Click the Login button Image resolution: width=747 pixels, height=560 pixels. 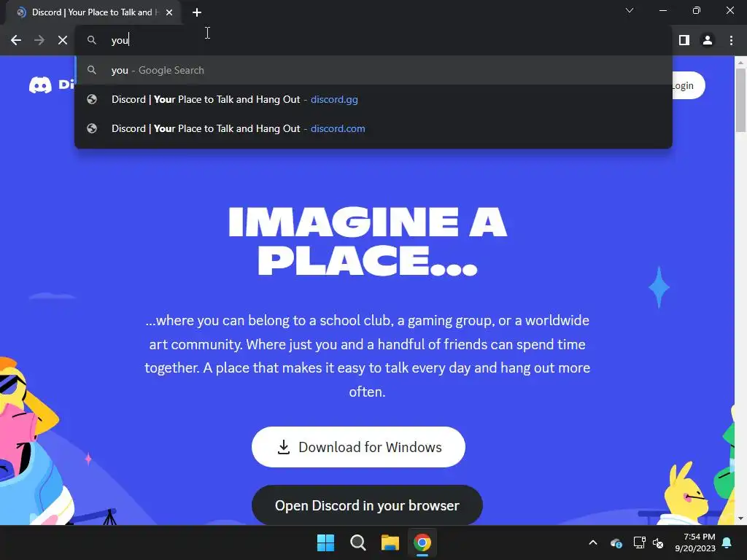688,86
